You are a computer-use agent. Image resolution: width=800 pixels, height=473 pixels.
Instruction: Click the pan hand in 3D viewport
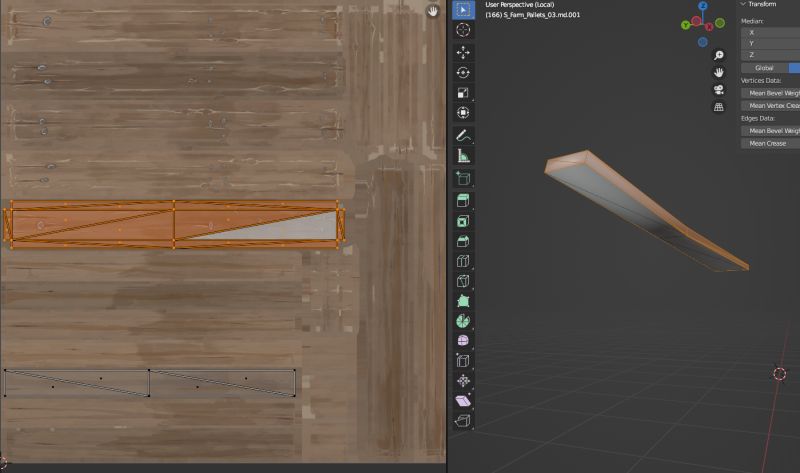(x=718, y=72)
